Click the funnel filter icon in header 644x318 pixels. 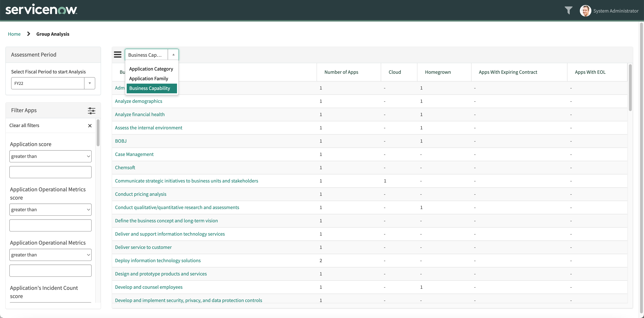(x=568, y=10)
